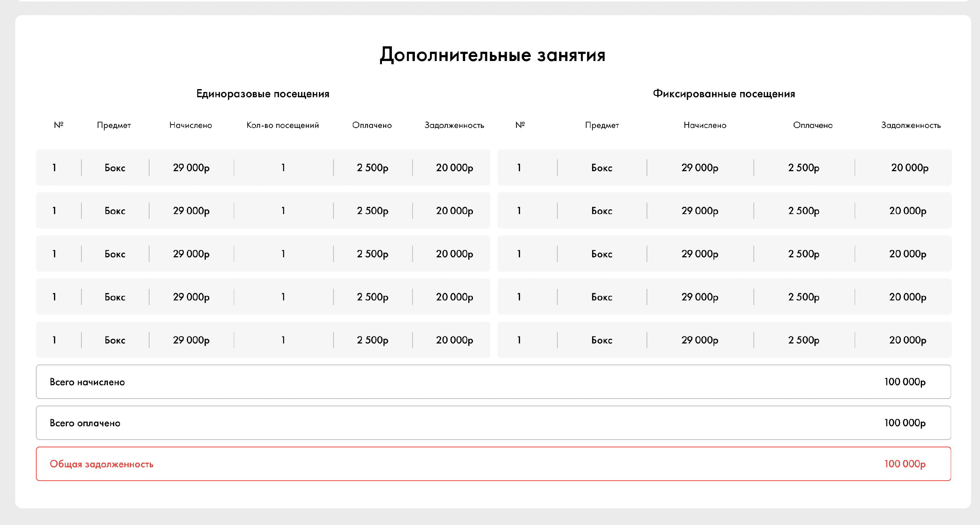Click "Бокс" in first row of Единоразовые посещения
980x525 pixels.
coord(115,167)
